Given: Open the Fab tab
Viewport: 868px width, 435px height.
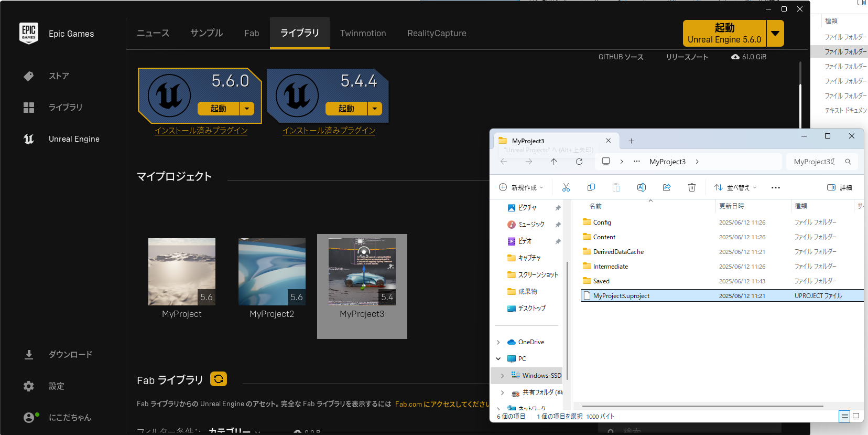Looking at the screenshot, I should pos(252,33).
